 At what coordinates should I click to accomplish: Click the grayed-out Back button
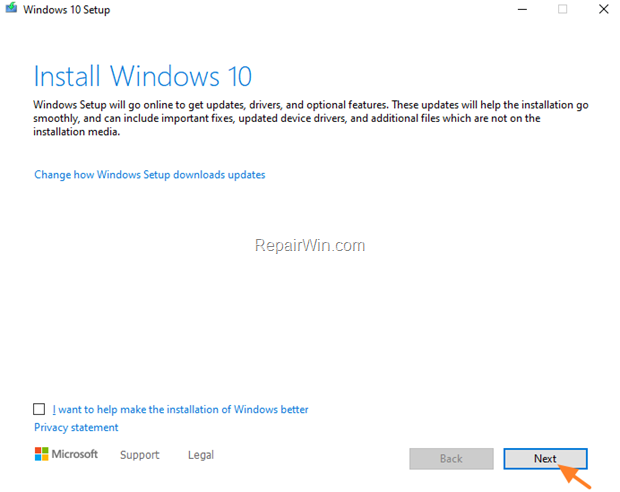[x=451, y=459]
